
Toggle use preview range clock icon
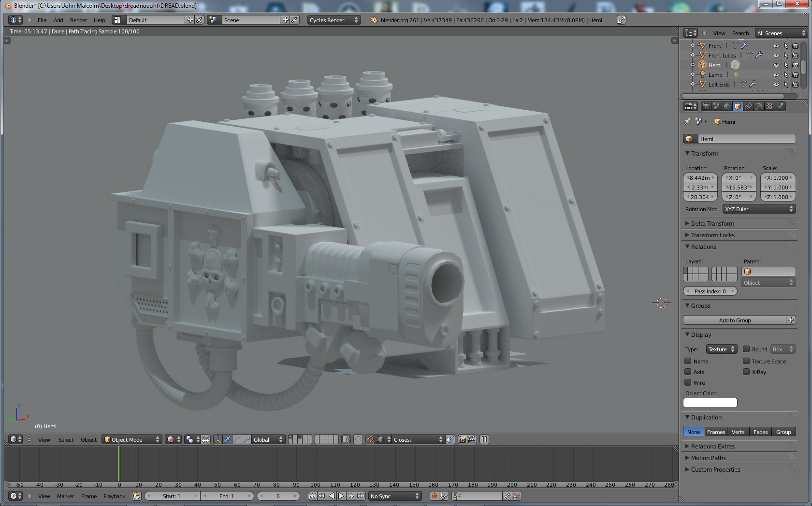click(137, 496)
